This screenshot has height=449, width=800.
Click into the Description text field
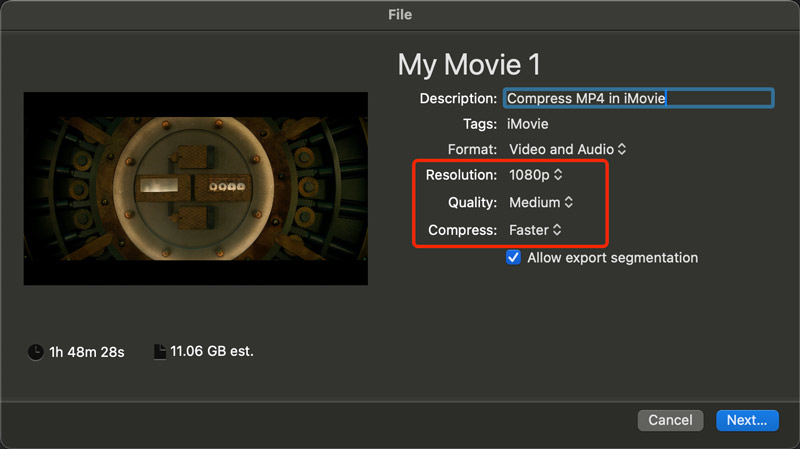point(638,98)
